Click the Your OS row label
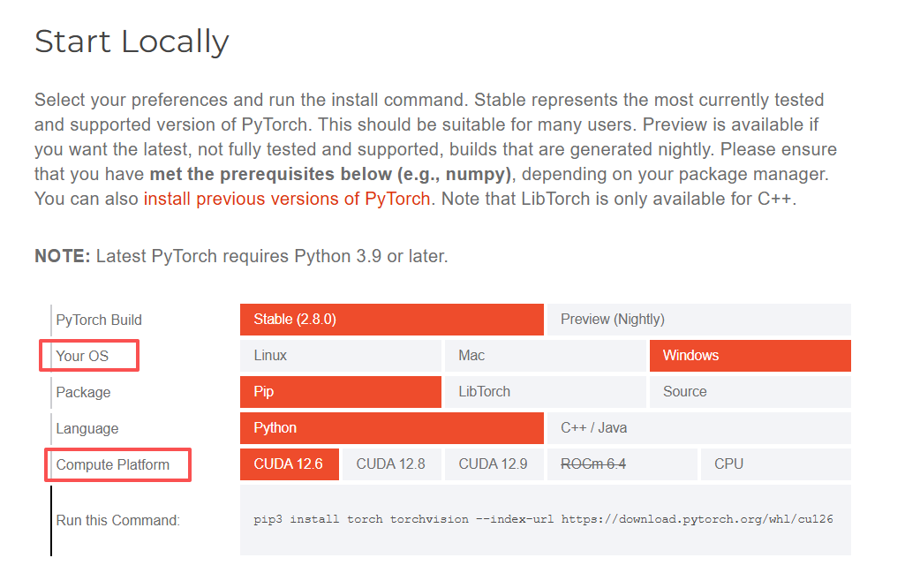920x588 pixels. point(82,356)
